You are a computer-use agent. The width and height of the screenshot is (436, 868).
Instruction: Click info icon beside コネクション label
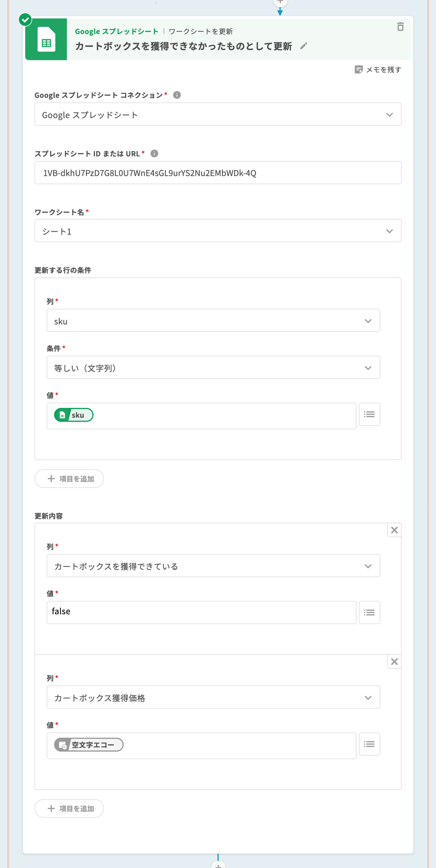tap(177, 95)
